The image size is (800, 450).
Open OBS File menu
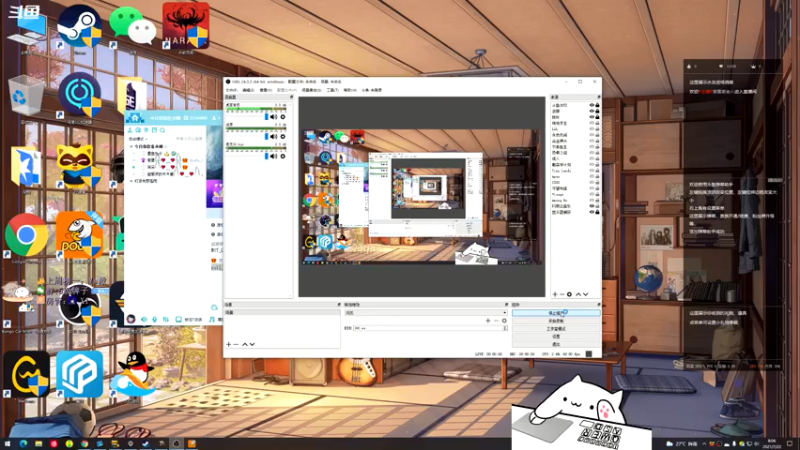[x=231, y=90]
